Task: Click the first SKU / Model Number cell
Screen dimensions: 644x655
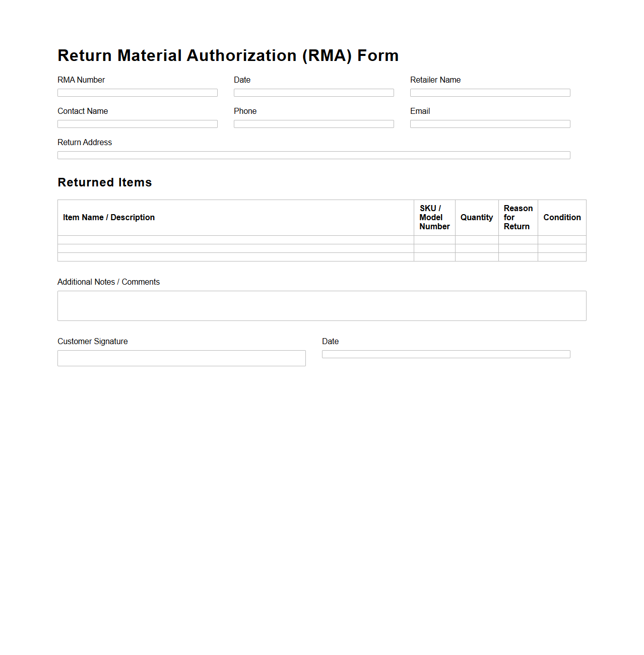Action: click(x=434, y=240)
